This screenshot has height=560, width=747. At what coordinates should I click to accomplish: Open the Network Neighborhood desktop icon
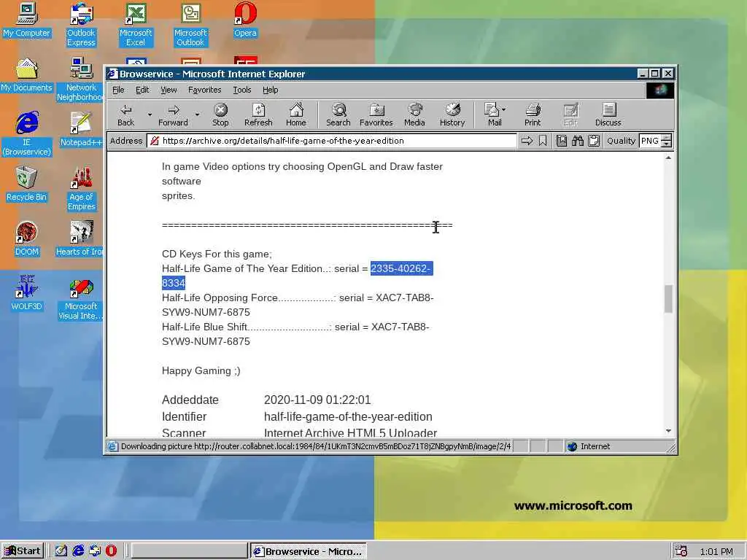pyautogui.click(x=81, y=79)
